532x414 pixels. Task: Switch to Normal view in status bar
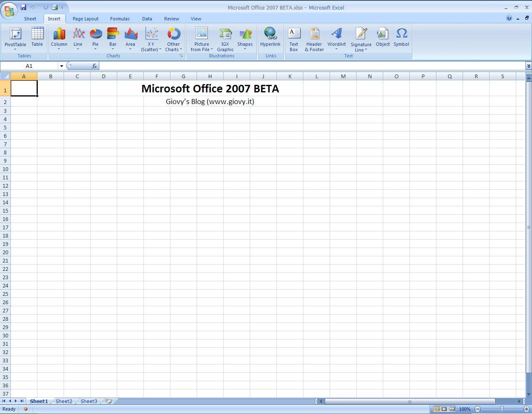click(x=437, y=409)
